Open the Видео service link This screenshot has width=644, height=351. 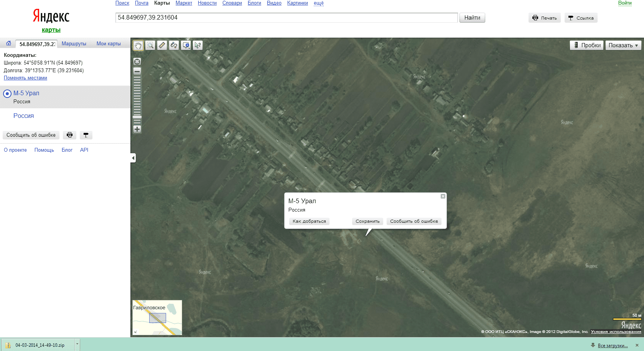pyautogui.click(x=274, y=3)
